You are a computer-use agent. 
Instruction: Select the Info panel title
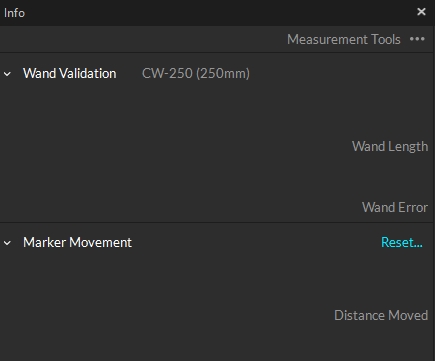point(14,13)
